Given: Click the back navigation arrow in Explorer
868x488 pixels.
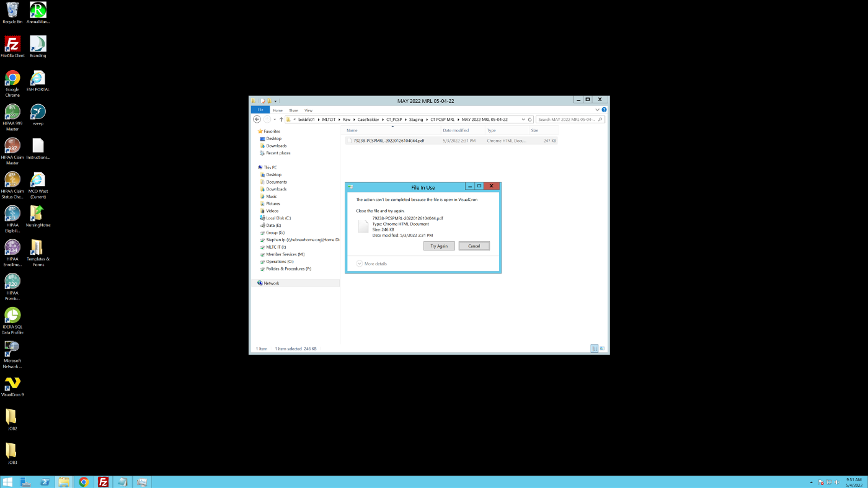Looking at the screenshot, I should point(257,120).
